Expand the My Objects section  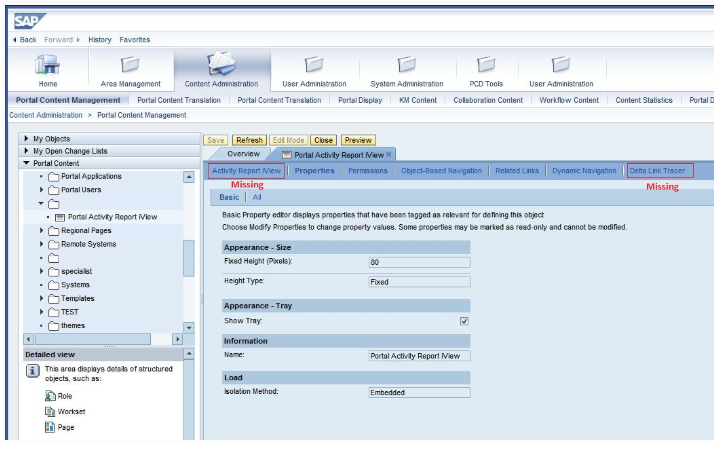[26, 138]
